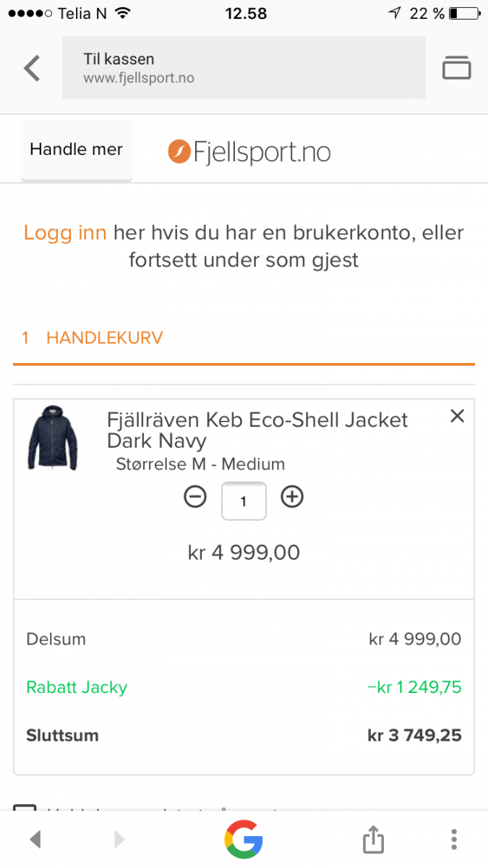
Task: Open the browser tabs overview icon
Action: pyautogui.click(x=456, y=67)
